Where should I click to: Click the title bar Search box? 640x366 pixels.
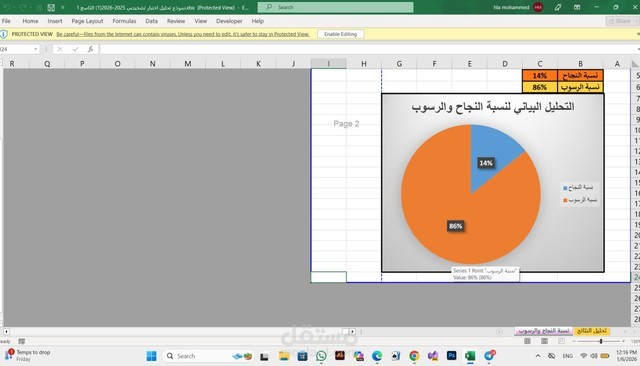(335, 7)
